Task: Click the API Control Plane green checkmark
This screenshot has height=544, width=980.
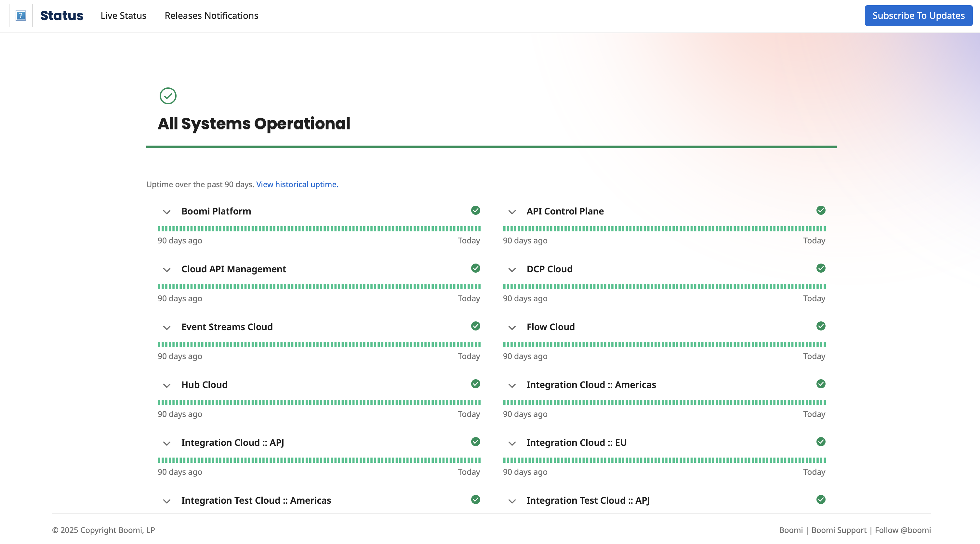Action: (820, 211)
